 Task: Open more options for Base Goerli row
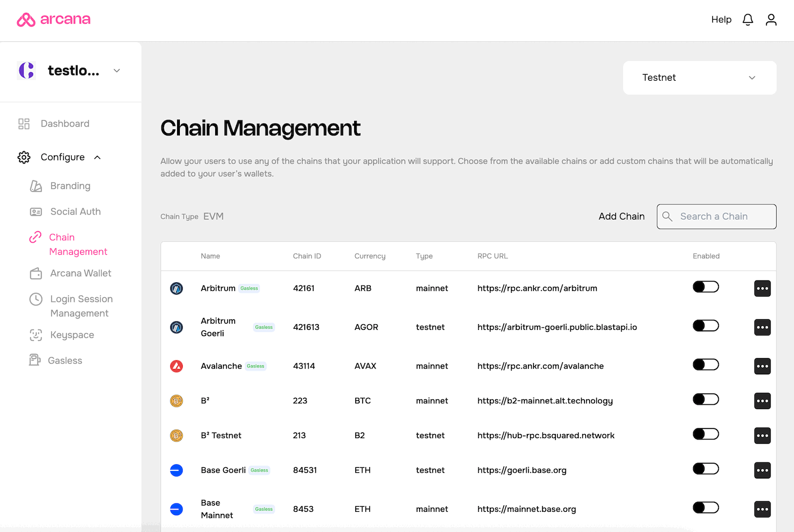point(763,470)
